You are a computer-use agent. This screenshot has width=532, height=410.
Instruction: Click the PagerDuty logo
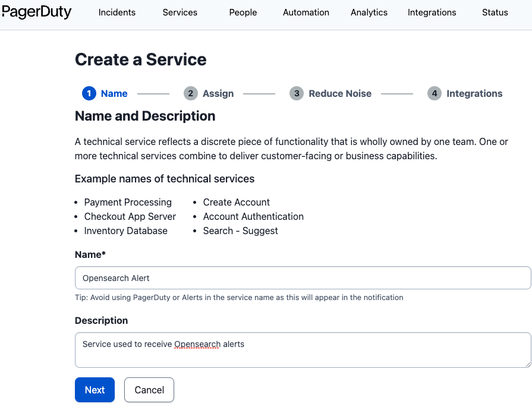click(36, 12)
